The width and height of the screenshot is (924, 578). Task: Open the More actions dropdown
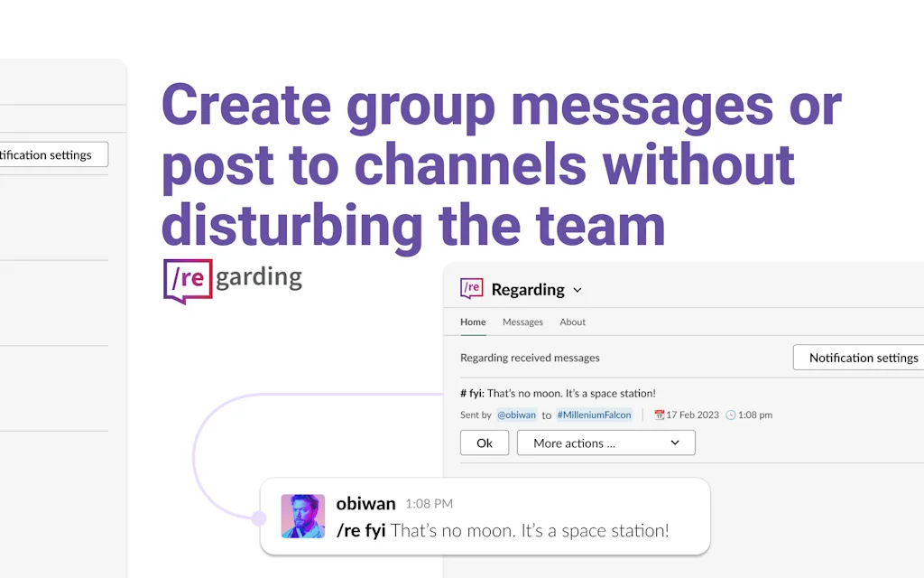tap(605, 443)
